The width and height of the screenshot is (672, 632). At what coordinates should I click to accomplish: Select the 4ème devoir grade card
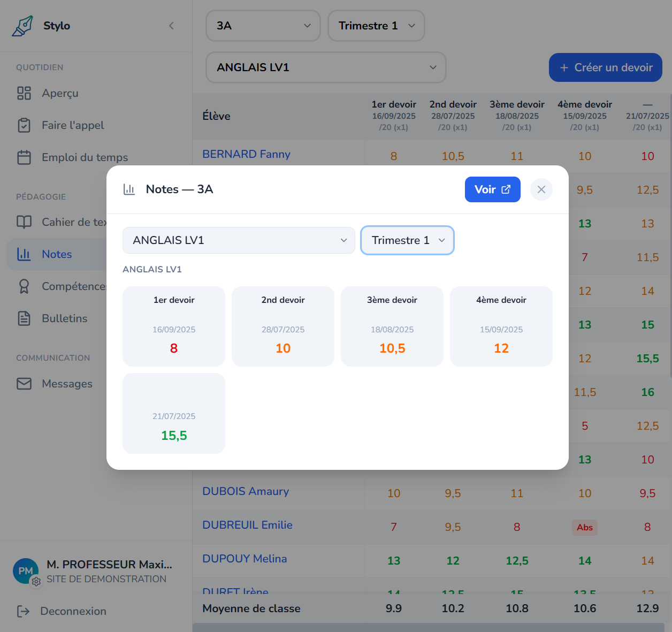501,326
